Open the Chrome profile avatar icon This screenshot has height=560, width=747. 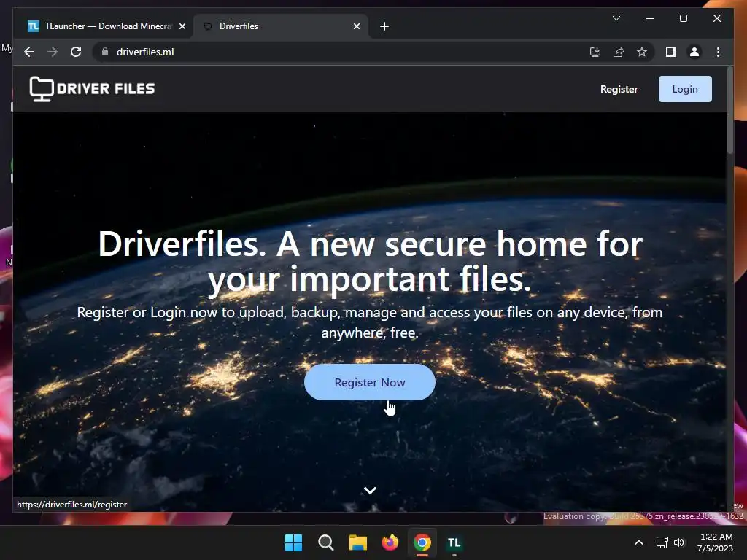[694, 52]
